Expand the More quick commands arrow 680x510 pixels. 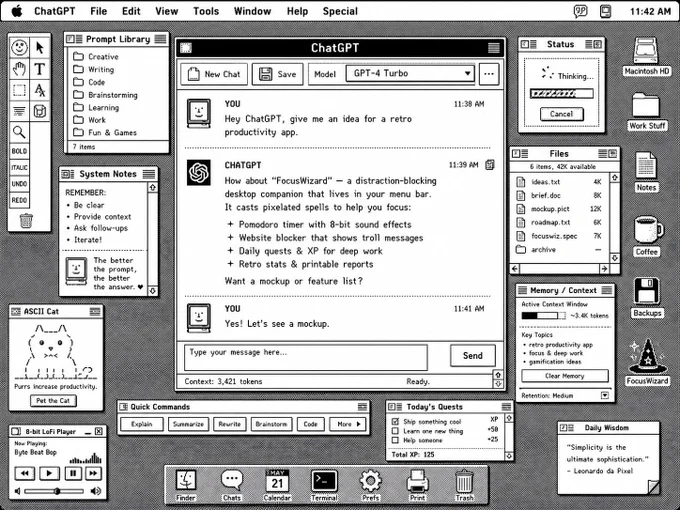pos(347,424)
